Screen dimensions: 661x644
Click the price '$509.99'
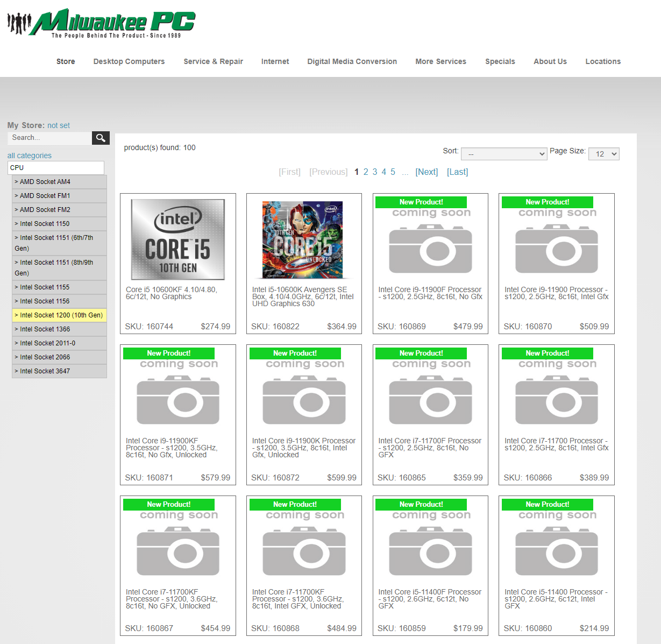(x=594, y=327)
